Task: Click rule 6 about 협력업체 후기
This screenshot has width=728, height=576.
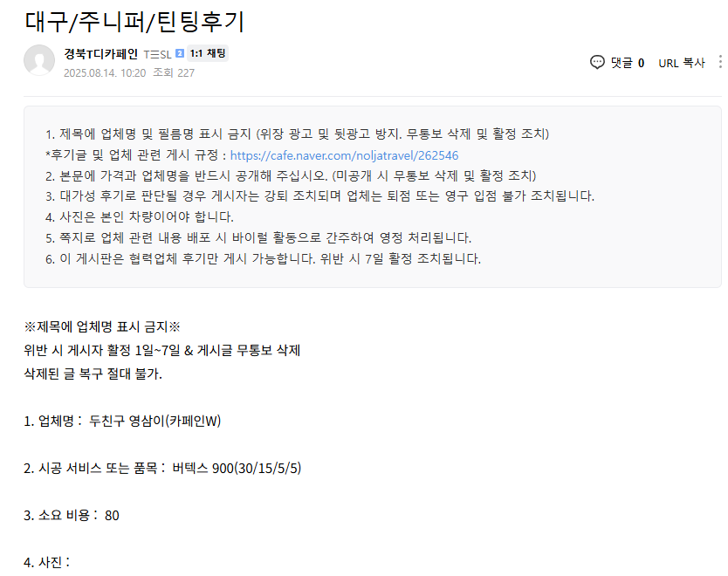Action: click(x=263, y=258)
